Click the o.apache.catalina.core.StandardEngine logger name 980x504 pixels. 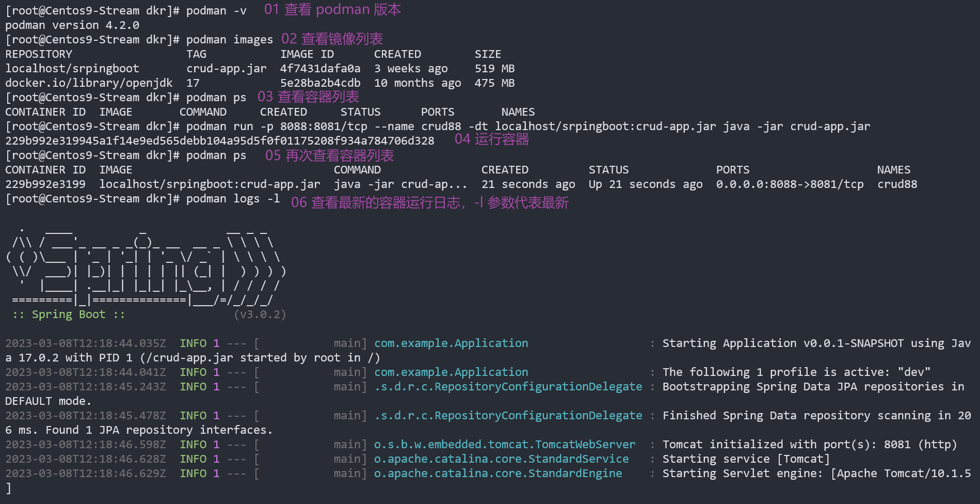point(498,474)
